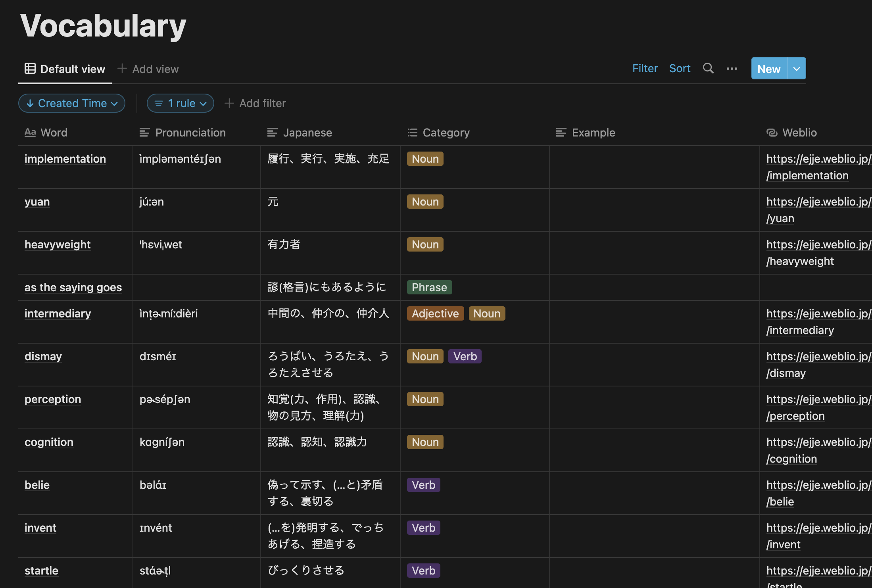Click the Example column text icon
Image resolution: width=872 pixels, height=588 pixels.
(561, 133)
